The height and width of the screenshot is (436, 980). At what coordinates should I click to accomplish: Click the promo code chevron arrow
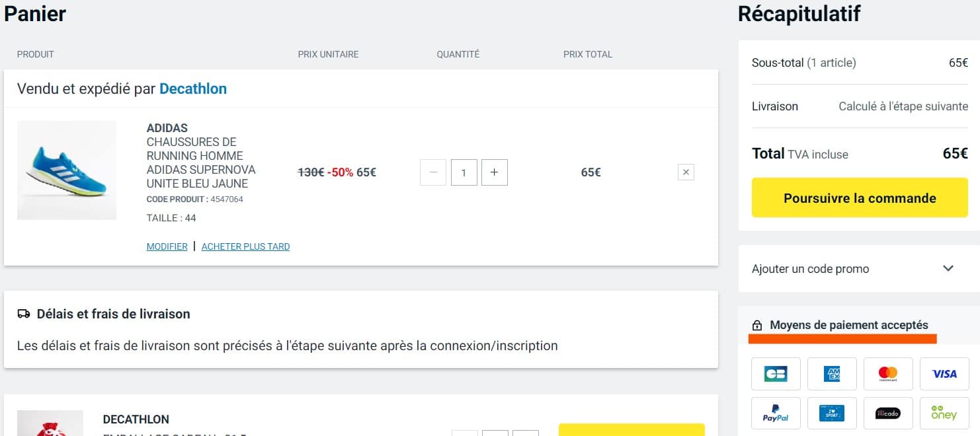point(948,268)
